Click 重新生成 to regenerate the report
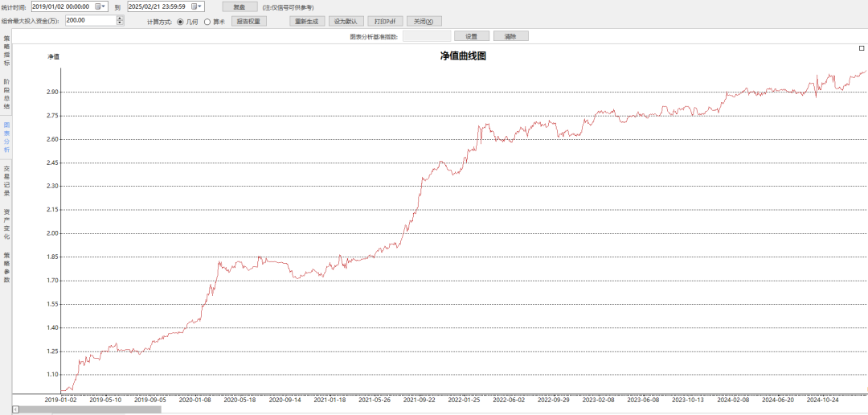The image size is (868, 415). tap(306, 22)
